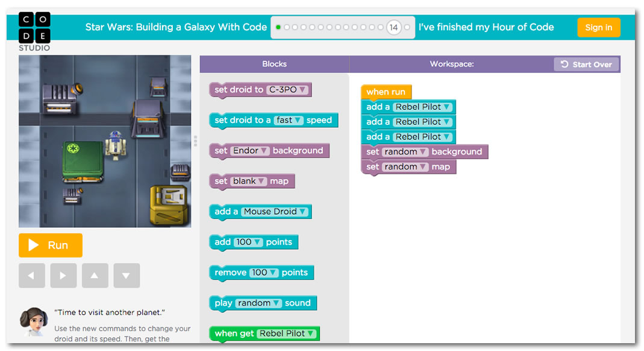Open random dropdown in workspace background block
644x351 pixels.
tap(405, 151)
